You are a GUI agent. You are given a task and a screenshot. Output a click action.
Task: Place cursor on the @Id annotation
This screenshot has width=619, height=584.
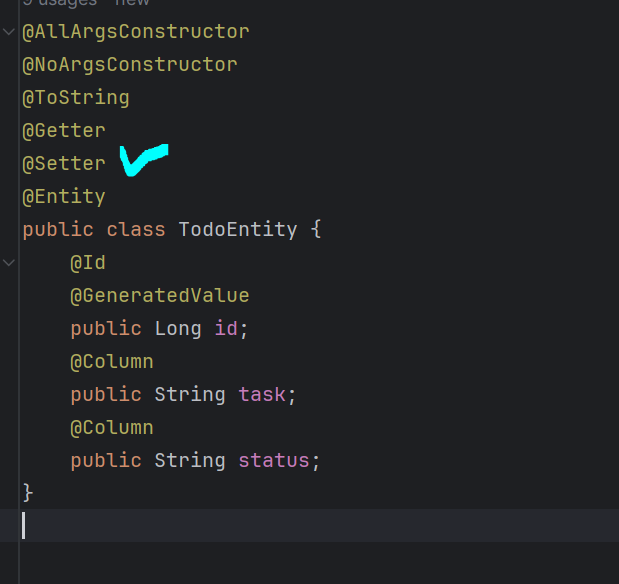(x=88, y=263)
